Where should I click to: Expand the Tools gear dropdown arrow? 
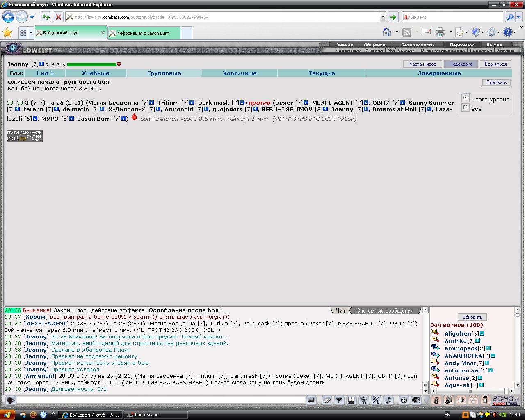pyautogui.click(x=499, y=32)
